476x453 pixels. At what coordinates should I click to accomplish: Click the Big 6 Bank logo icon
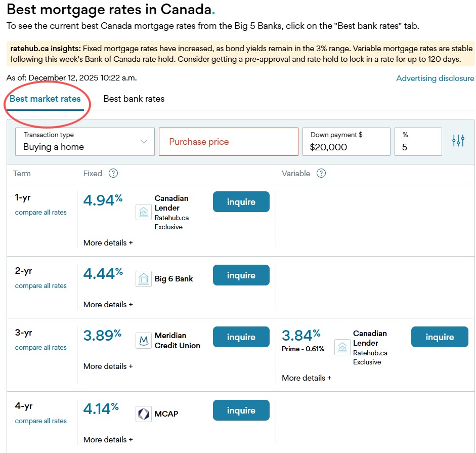coord(144,279)
